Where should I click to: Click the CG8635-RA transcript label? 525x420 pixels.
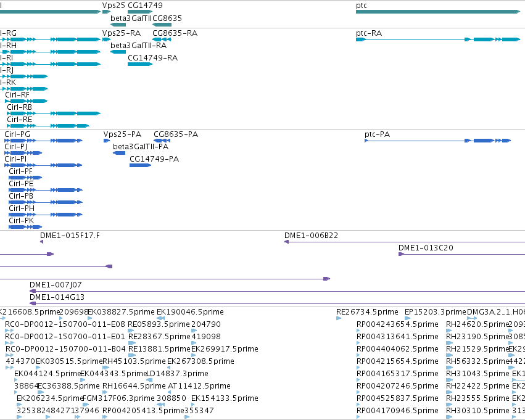[x=175, y=33]
